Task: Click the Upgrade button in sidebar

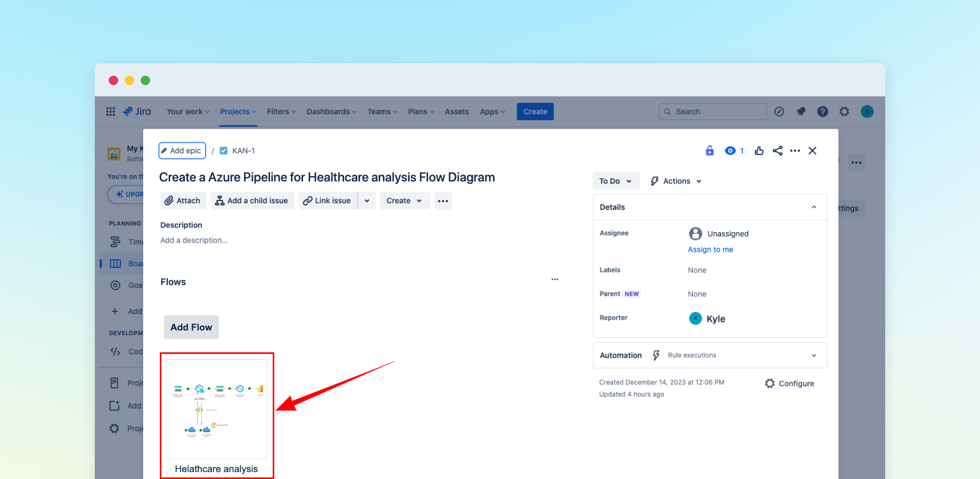Action: click(x=125, y=194)
